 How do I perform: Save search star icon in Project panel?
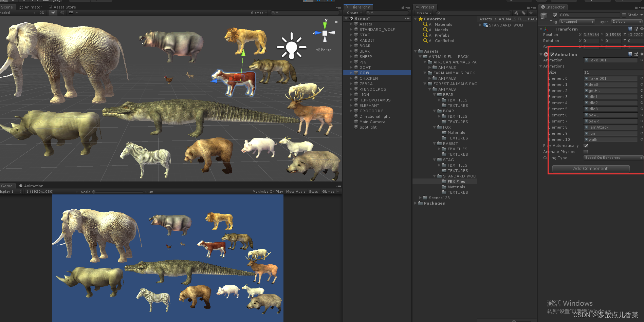point(531,13)
